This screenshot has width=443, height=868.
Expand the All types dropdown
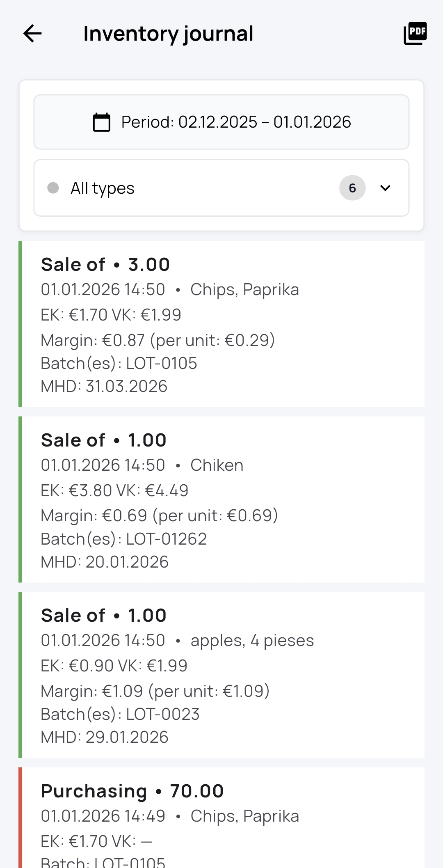[221, 188]
